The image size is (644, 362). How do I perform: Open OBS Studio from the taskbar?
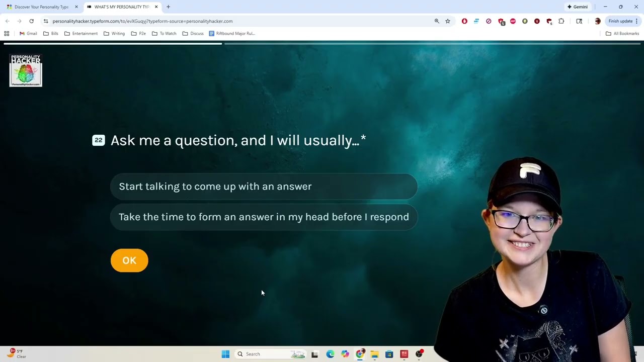click(x=419, y=354)
